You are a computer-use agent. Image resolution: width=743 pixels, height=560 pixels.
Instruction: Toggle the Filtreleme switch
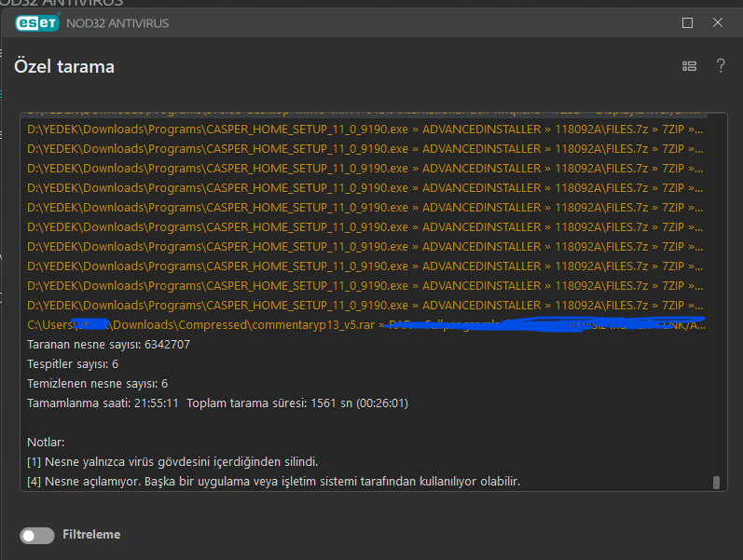tap(37, 536)
